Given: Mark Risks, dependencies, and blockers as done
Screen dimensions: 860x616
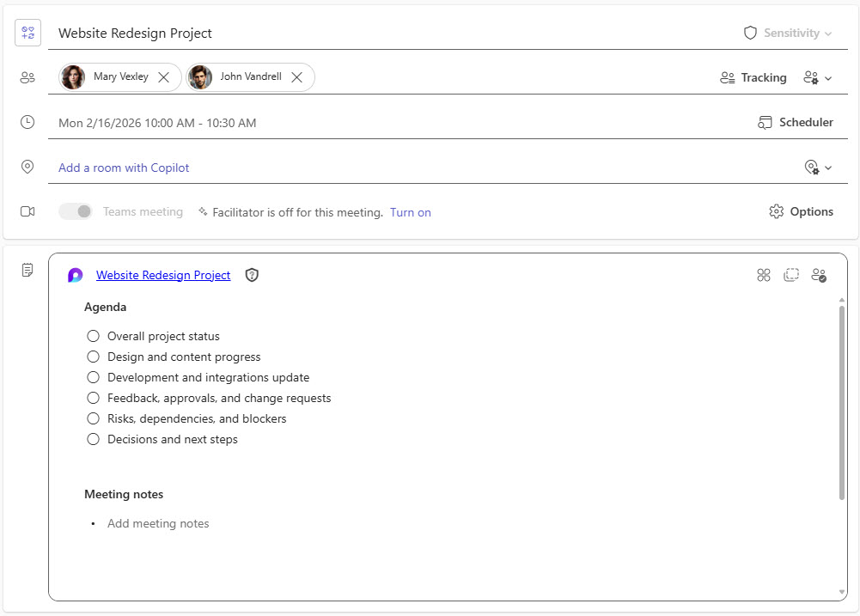Looking at the screenshot, I should [93, 418].
